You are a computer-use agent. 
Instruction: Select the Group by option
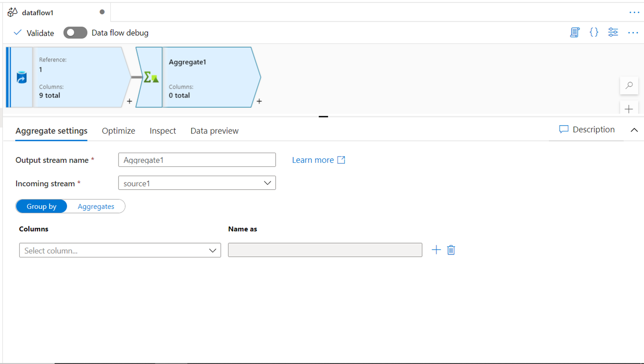coord(42,206)
